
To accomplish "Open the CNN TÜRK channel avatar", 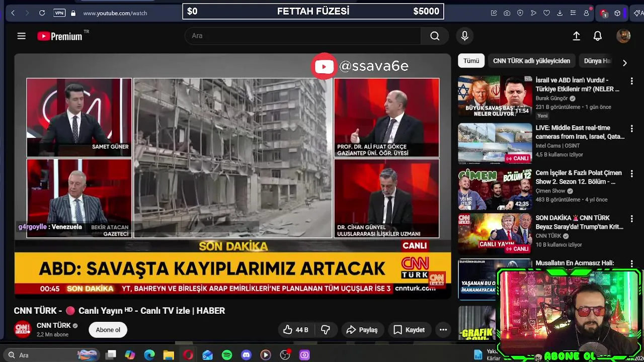I will (23, 329).
